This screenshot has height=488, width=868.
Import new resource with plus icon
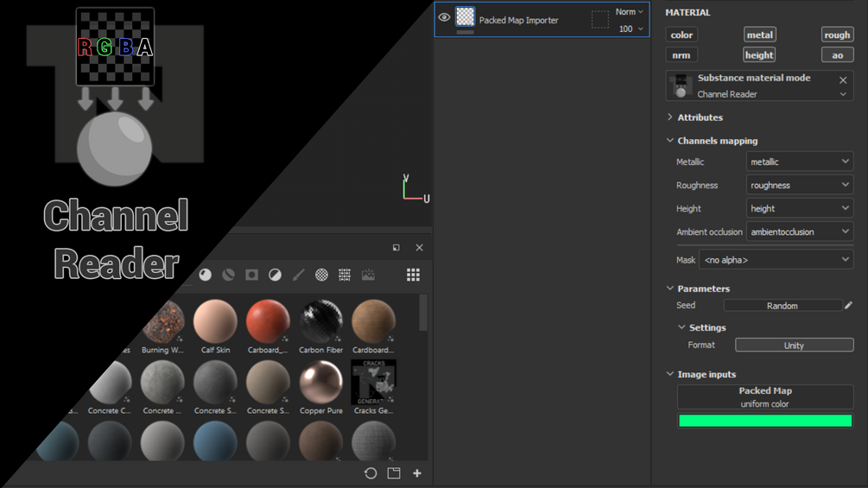417,473
